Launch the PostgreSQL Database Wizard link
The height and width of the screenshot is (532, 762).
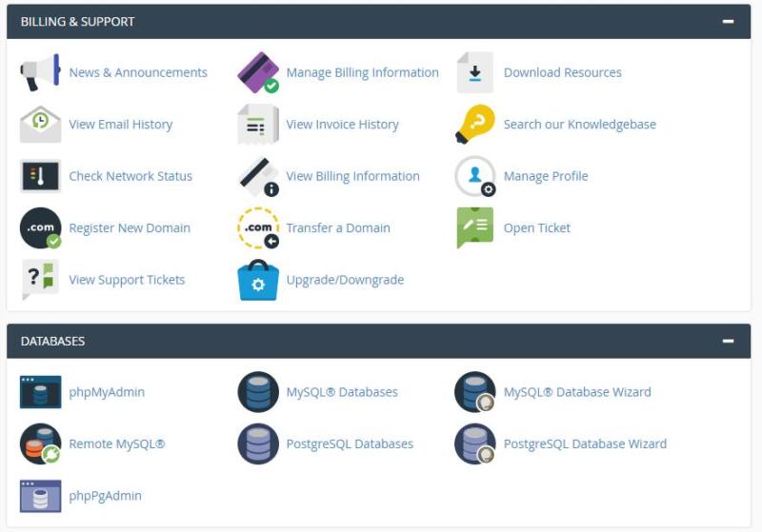coord(584,443)
